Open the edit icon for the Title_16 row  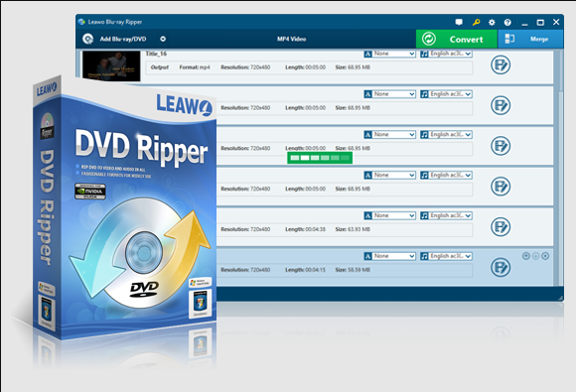click(501, 65)
